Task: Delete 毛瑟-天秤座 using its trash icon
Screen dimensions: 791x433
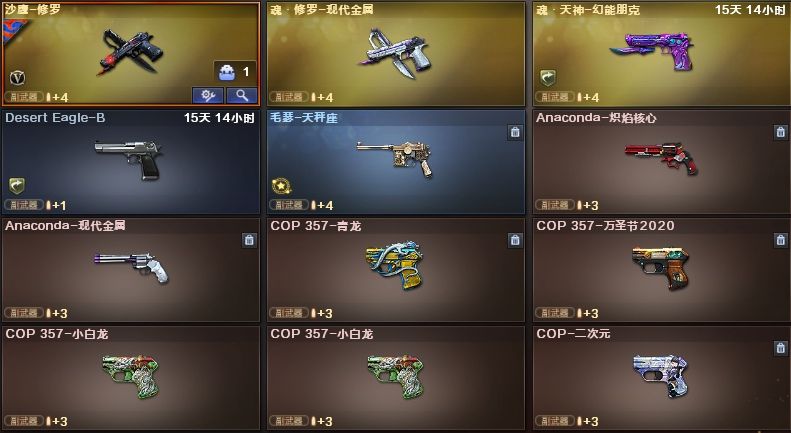Action: [515, 132]
